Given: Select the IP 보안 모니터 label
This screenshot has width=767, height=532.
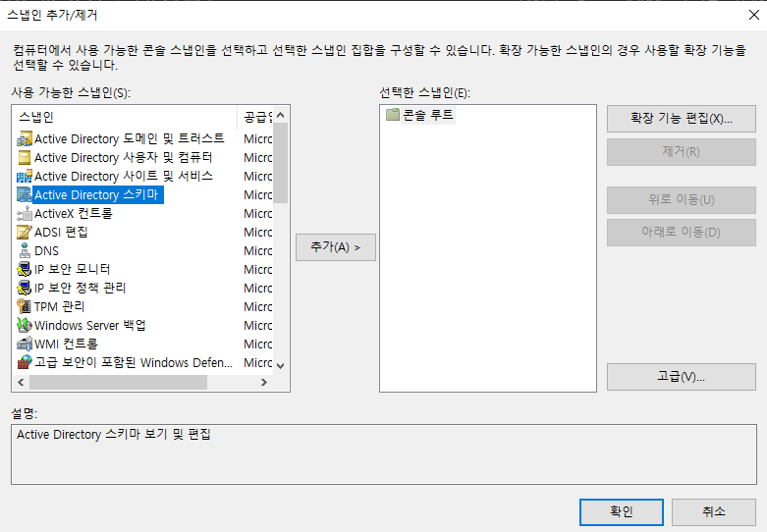Looking at the screenshot, I should point(73,269).
